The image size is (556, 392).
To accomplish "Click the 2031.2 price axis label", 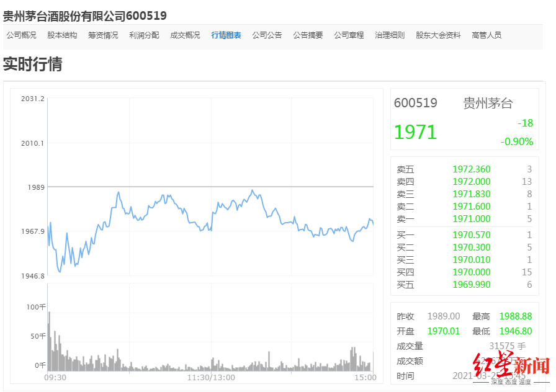I will point(33,99).
